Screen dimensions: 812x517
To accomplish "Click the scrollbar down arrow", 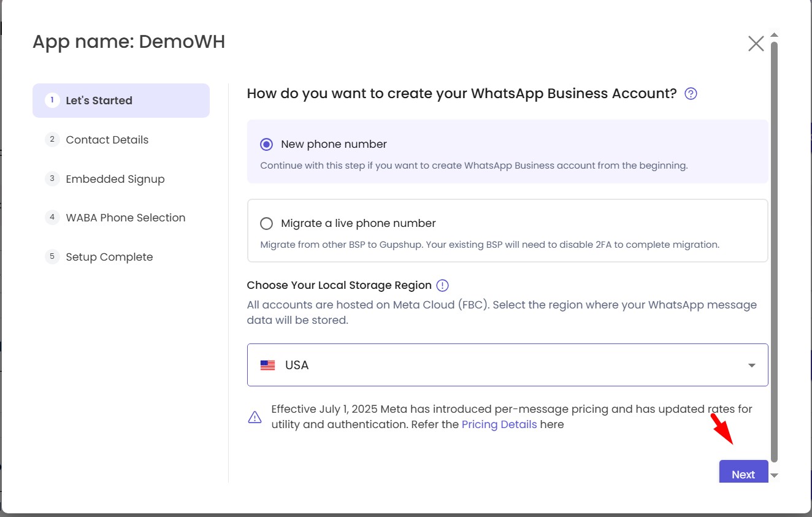I will pyautogui.click(x=774, y=475).
